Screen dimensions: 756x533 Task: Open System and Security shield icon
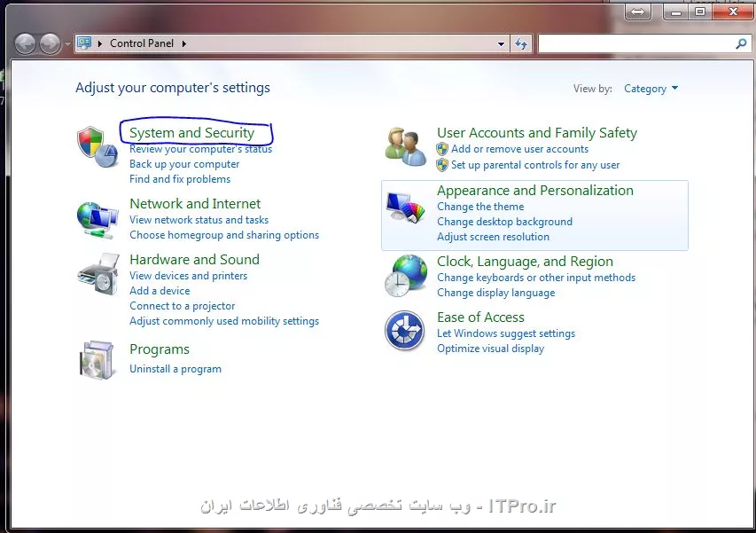coord(97,146)
